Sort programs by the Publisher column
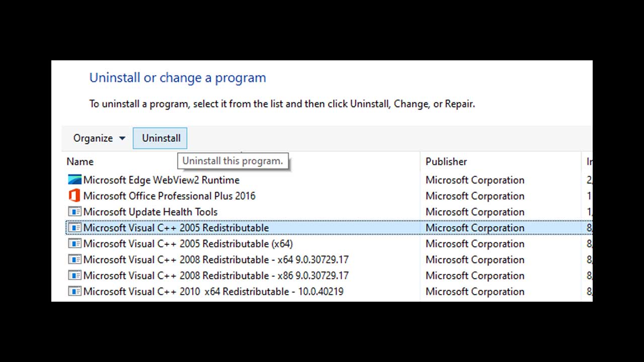This screenshot has height=362, width=644. 446,161
